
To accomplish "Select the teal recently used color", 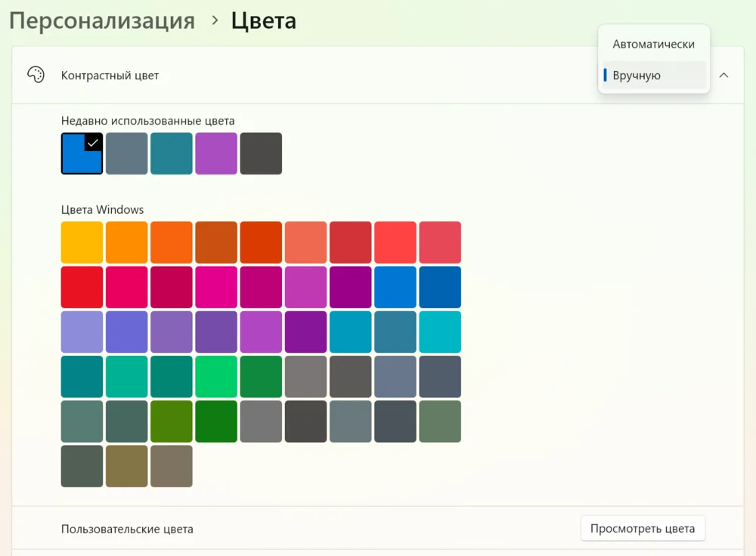I will [171, 153].
